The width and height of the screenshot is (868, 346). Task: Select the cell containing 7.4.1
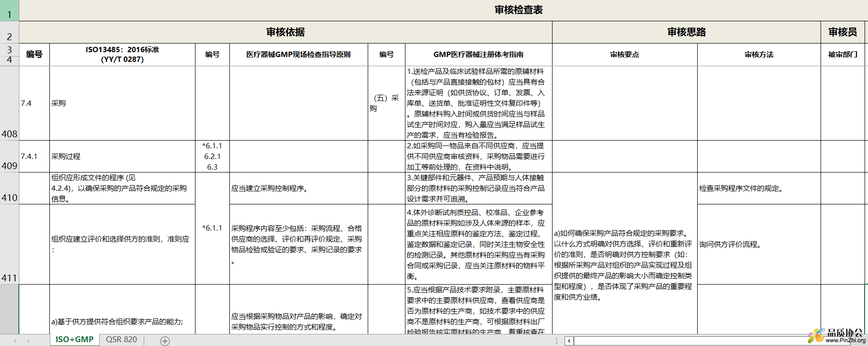pos(34,157)
